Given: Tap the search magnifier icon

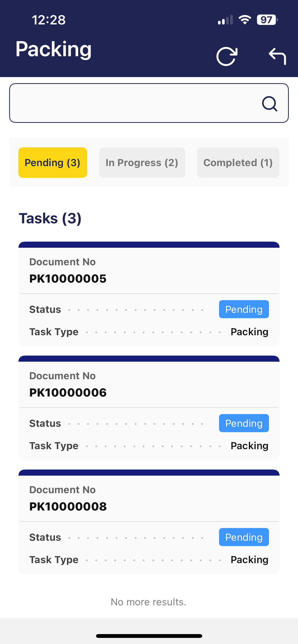Looking at the screenshot, I should pos(269,104).
